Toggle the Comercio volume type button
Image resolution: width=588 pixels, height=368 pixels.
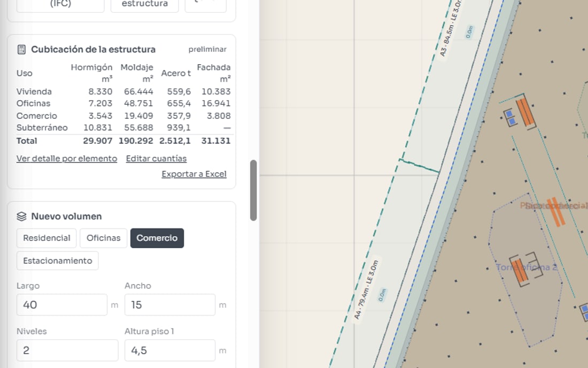click(x=157, y=238)
